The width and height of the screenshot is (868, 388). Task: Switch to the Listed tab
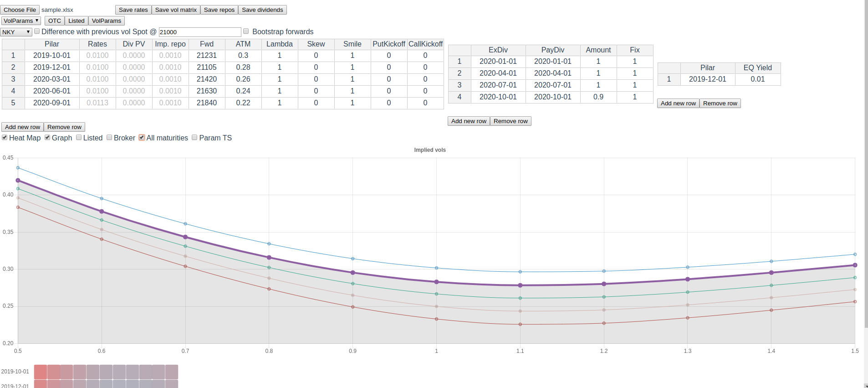(x=77, y=21)
